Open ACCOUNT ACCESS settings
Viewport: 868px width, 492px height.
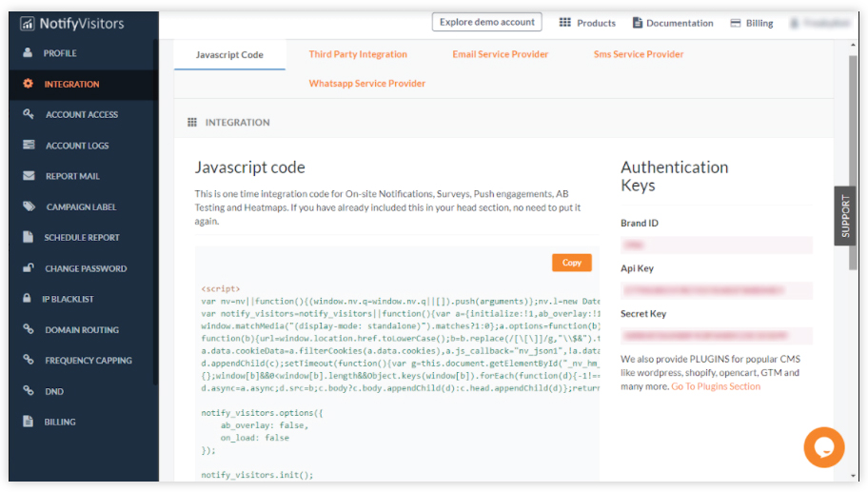(x=84, y=114)
